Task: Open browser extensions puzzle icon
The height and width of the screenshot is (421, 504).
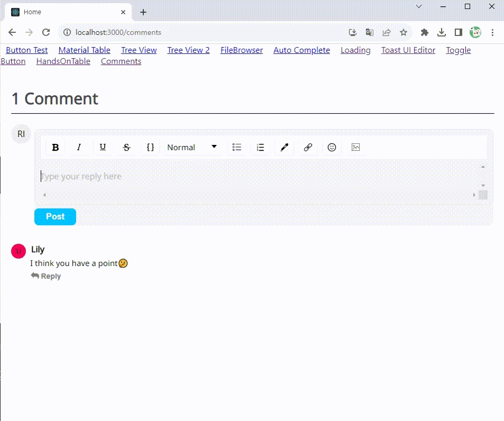Action: pyautogui.click(x=425, y=32)
